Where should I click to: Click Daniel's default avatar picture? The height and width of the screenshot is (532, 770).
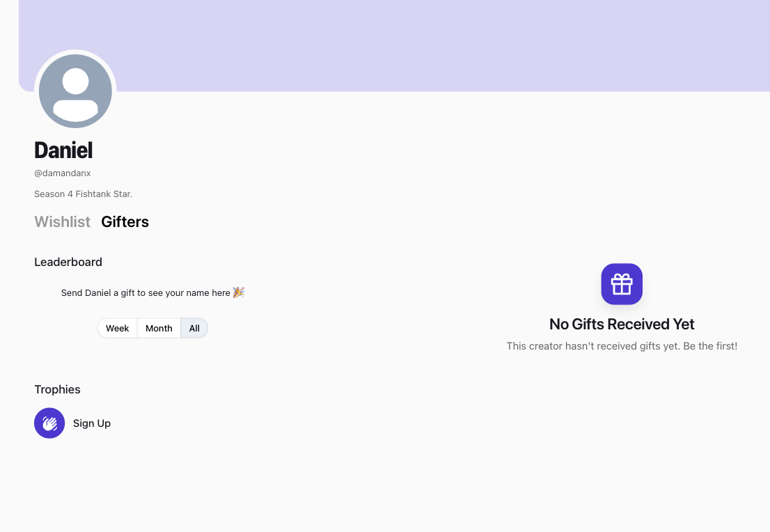75,91
